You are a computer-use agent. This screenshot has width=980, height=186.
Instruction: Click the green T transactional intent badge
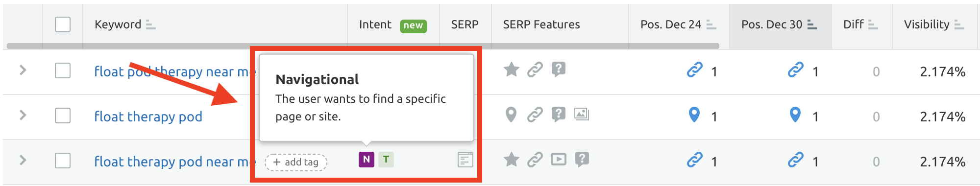pyautogui.click(x=386, y=160)
